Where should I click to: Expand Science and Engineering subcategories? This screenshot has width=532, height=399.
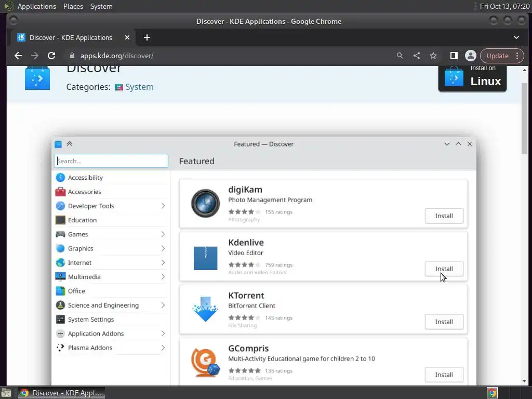coord(163,305)
